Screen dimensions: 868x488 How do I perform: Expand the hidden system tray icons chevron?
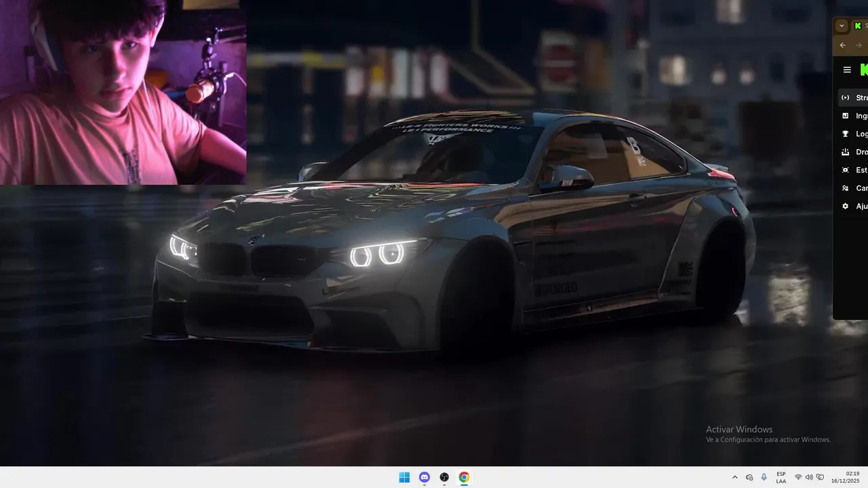734,477
